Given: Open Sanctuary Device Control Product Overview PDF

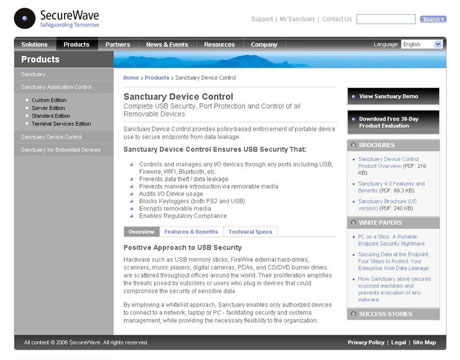Looking at the screenshot, I should tap(388, 163).
